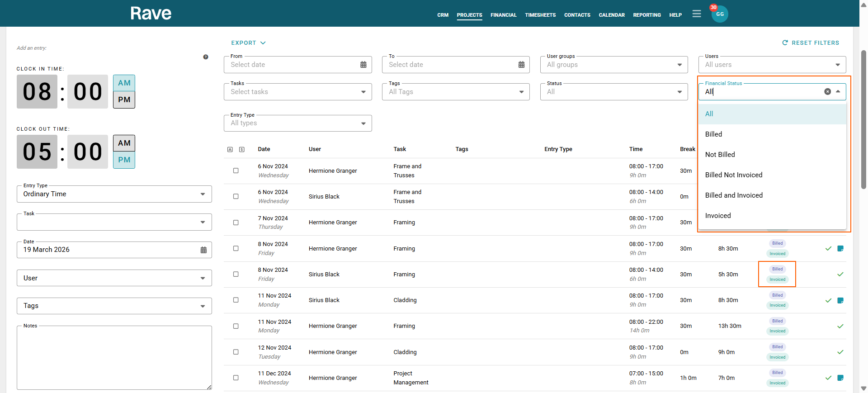The height and width of the screenshot is (393, 868).
Task: Click the GG user avatar
Action: (720, 14)
